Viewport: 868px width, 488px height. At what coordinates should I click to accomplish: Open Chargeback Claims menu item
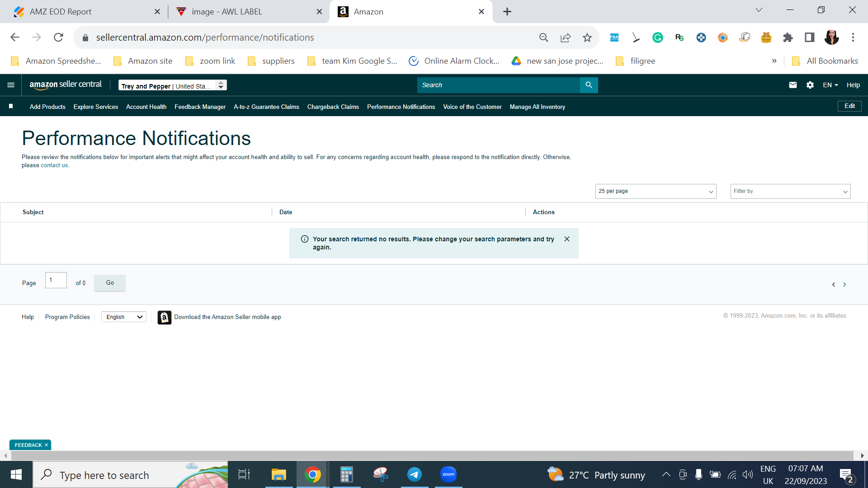coord(333,107)
